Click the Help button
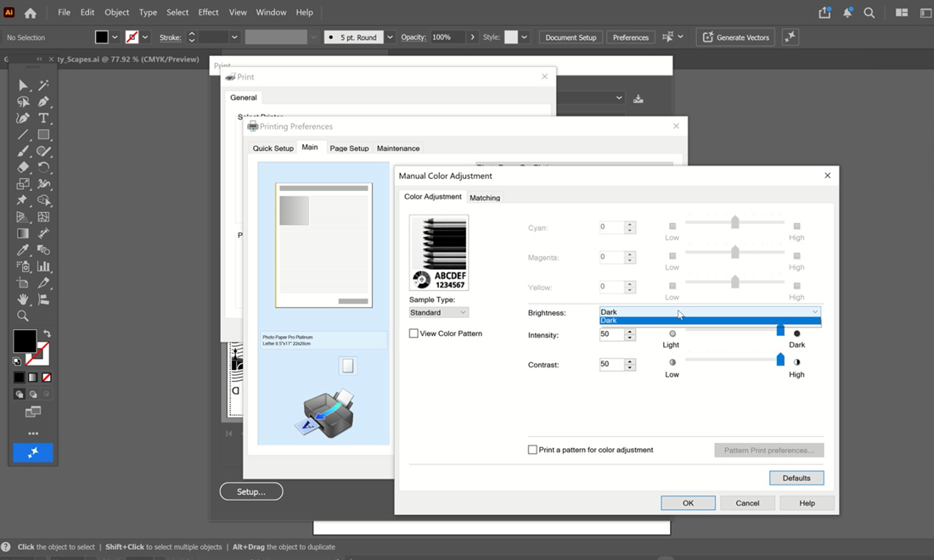934x560 pixels. tap(807, 503)
